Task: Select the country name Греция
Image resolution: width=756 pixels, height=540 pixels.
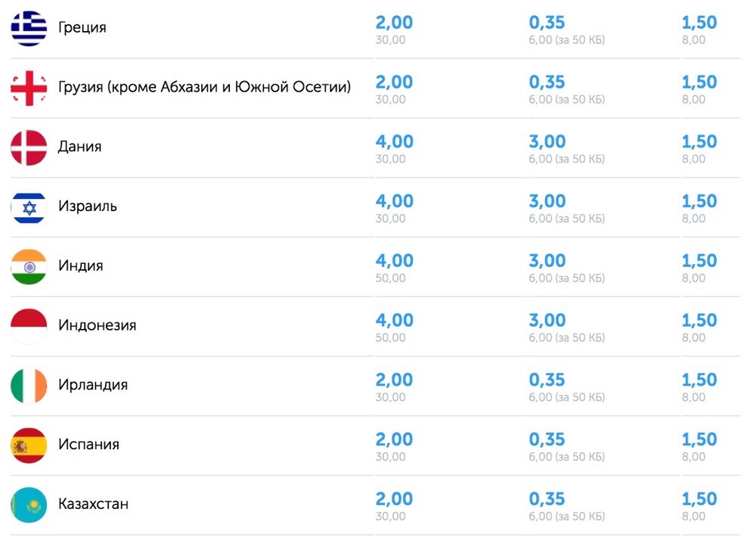Action: (82, 27)
